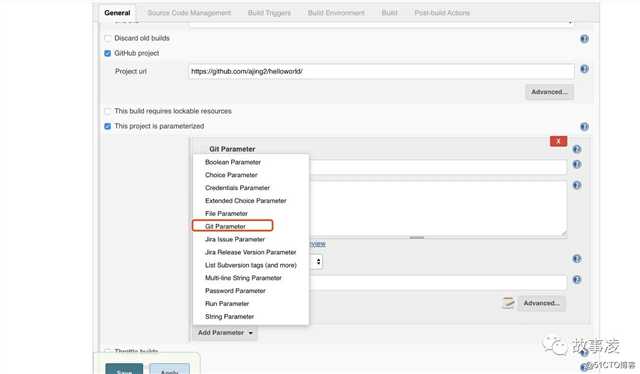The width and height of the screenshot is (640, 374).
Task: Click the Advanced button under Project url
Action: pyautogui.click(x=549, y=92)
